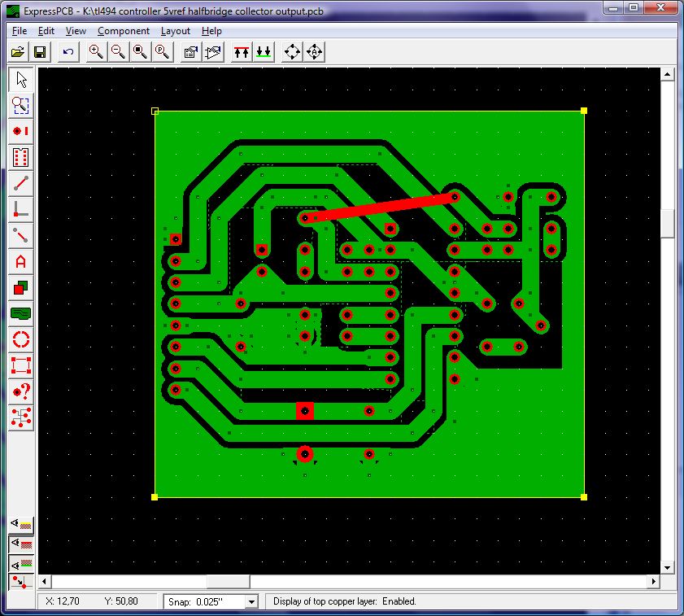Zoom out using the minus magnifier

tap(118, 52)
